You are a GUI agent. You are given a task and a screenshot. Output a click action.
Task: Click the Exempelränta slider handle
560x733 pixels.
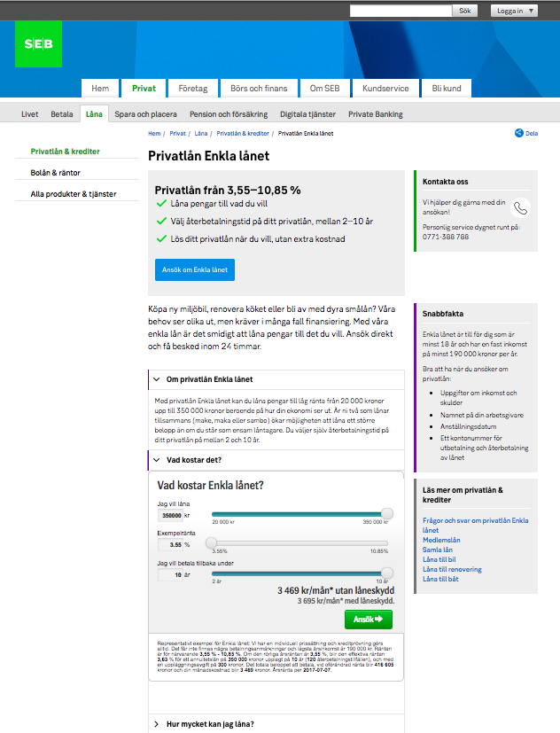pyautogui.click(x=211, y=542)
